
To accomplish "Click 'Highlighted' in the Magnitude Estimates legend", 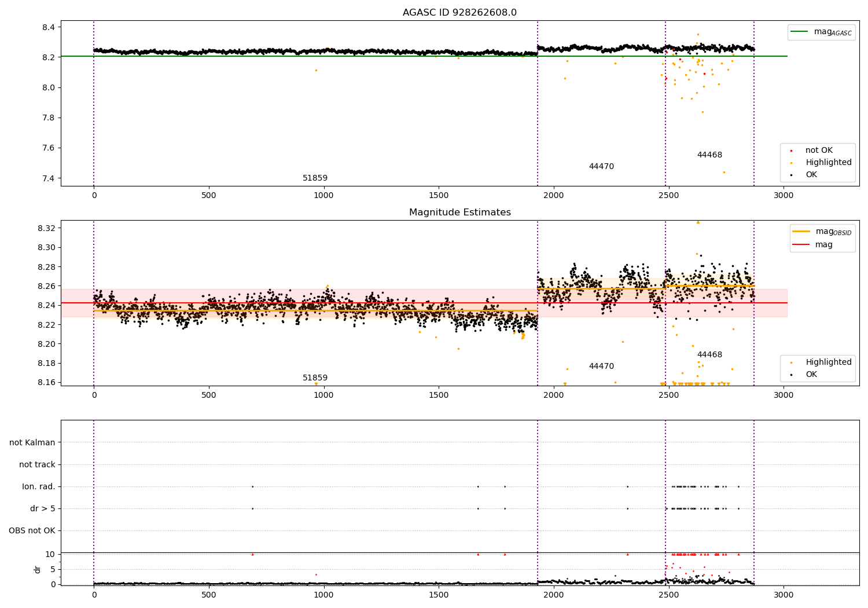I will tap(829, 362).
